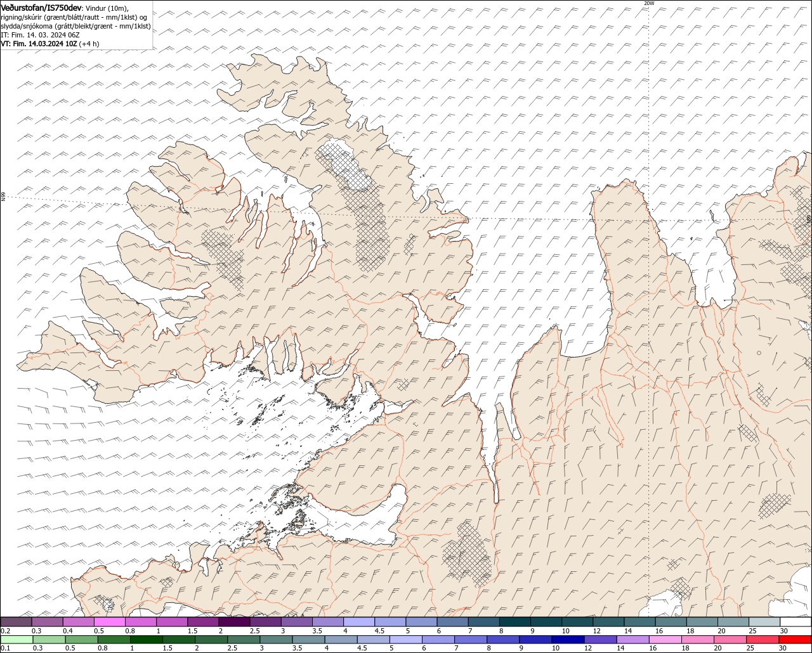
Task: Pick the upper scale's swatch starting at 10
Action: click(577, 622)
